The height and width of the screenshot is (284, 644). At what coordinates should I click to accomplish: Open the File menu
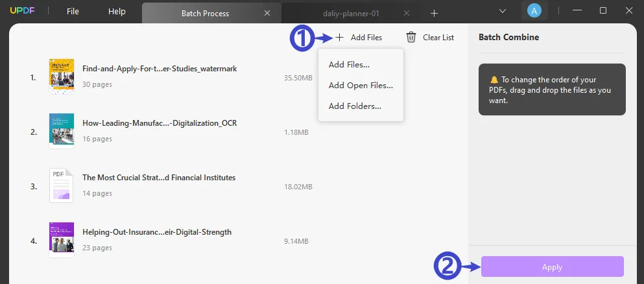pos(73,12)
